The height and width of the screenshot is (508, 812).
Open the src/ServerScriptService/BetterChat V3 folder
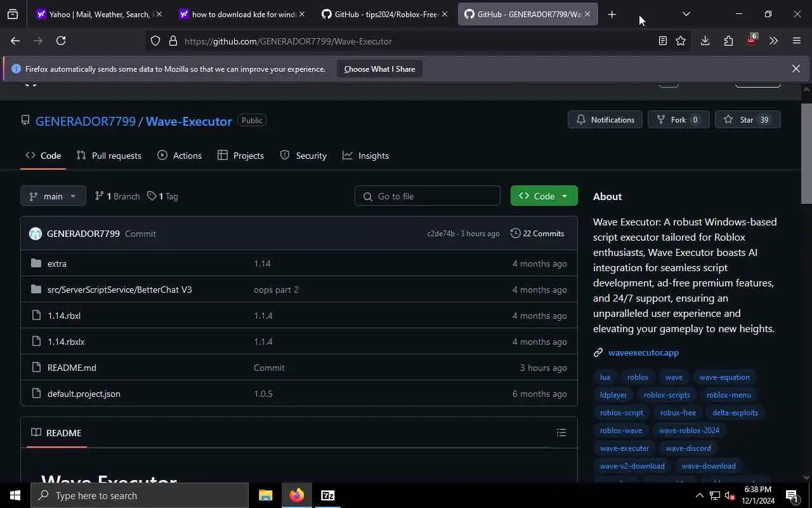(120, 290)
